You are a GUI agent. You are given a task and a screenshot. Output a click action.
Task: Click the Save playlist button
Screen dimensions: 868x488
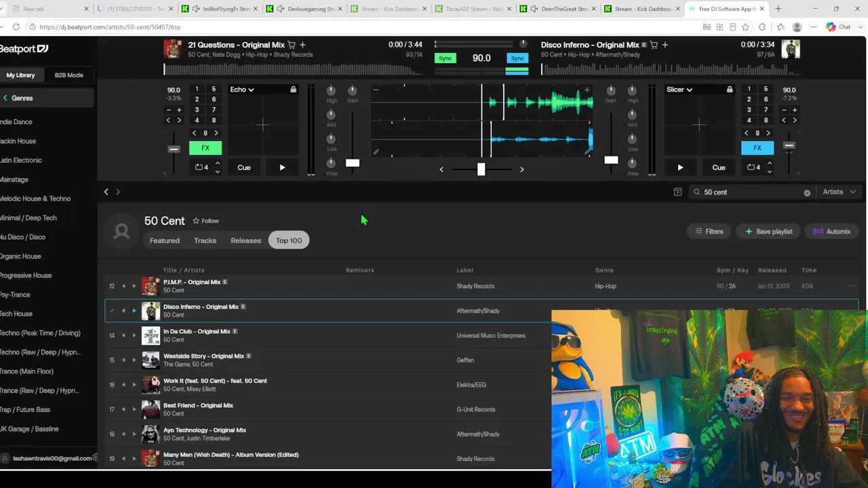(x=769, y=232)
